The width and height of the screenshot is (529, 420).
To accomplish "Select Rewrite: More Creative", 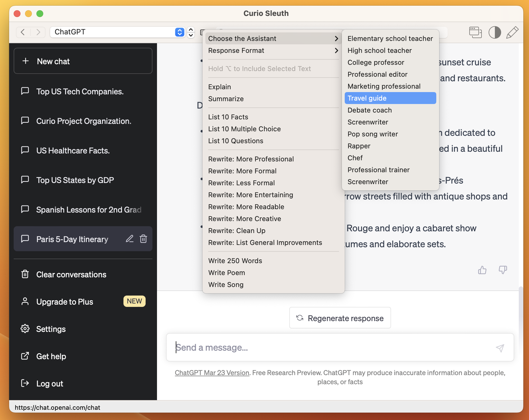I will coord(273,219).
